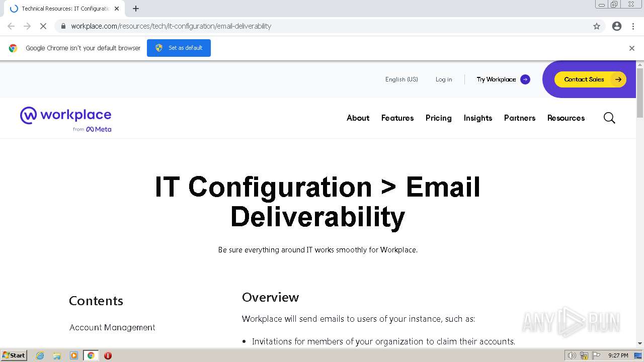Go forward in browser history
Image resolution: width=644 pixels, height=362 pixels.
click(x=27, y=26)
